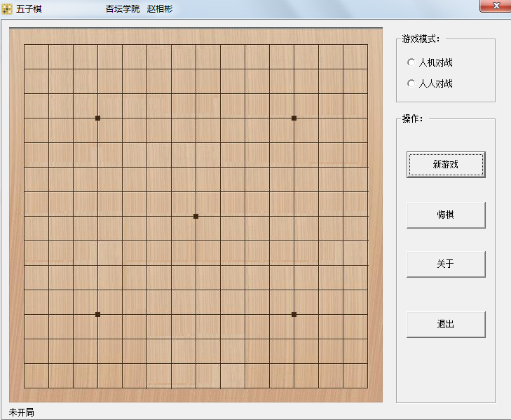Click the 操作 group label
The image size is (511, 420).
coord(412,118)
